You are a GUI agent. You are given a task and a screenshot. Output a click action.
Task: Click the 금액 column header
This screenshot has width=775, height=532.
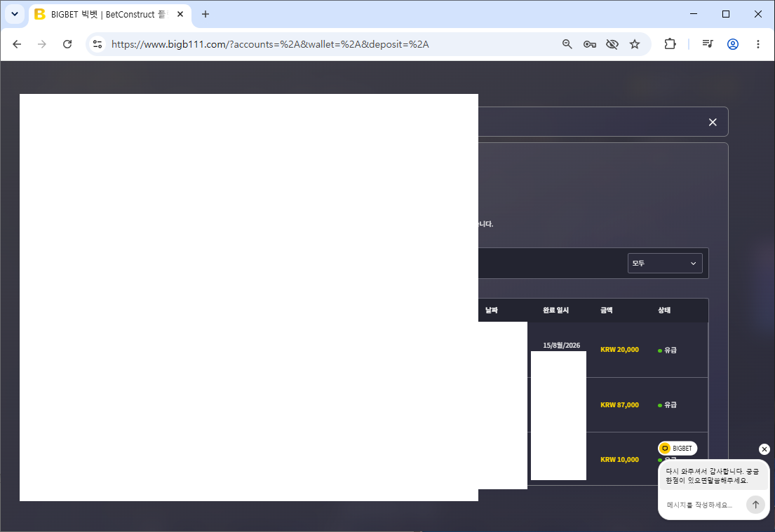click(x=607, y=311)
